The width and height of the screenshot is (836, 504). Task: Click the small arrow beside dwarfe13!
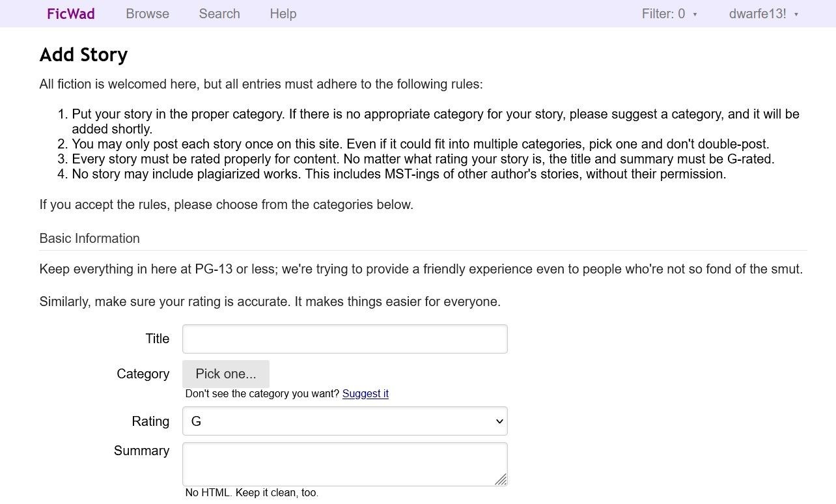tap(796, 14)
